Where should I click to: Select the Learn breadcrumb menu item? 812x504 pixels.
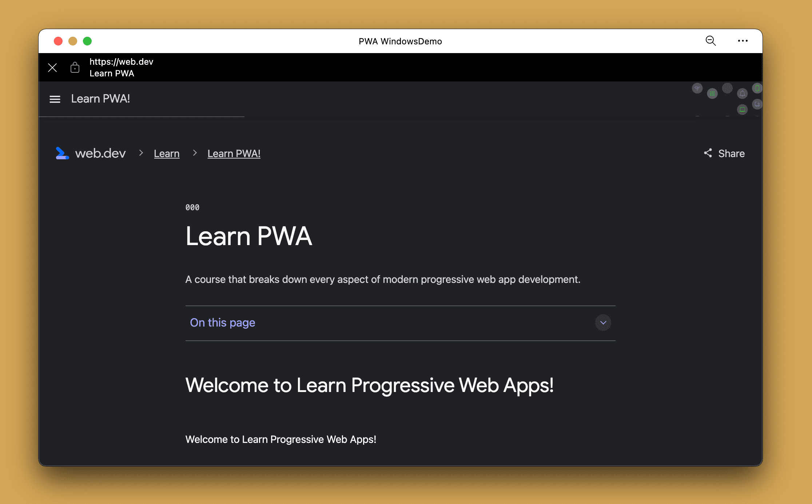(167, 153)
